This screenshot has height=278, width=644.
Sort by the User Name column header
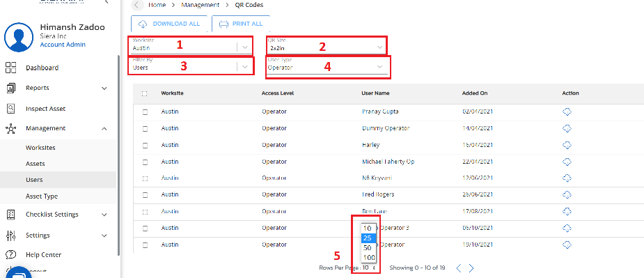pos(375,93)
